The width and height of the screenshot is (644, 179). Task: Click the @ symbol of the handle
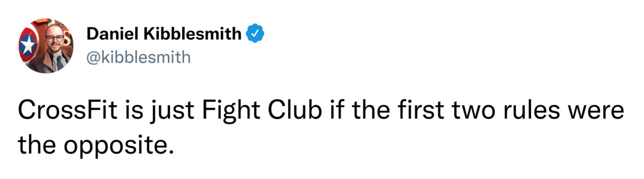(92, 58)
